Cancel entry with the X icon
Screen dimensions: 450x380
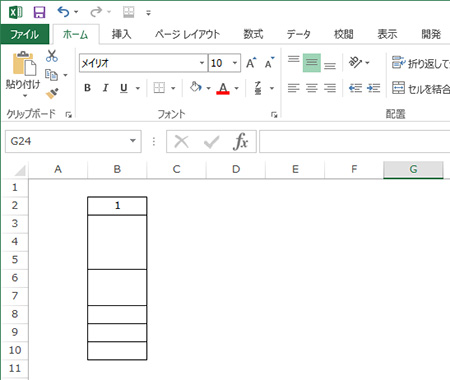pos(182,142)
